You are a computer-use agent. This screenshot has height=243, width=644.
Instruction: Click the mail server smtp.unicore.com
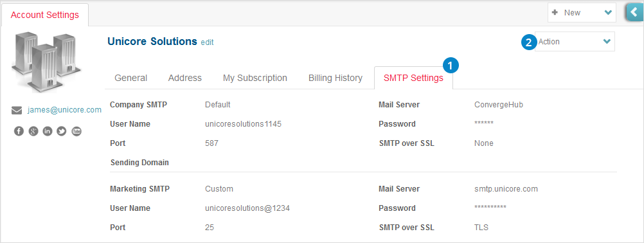tap(506, 189)
